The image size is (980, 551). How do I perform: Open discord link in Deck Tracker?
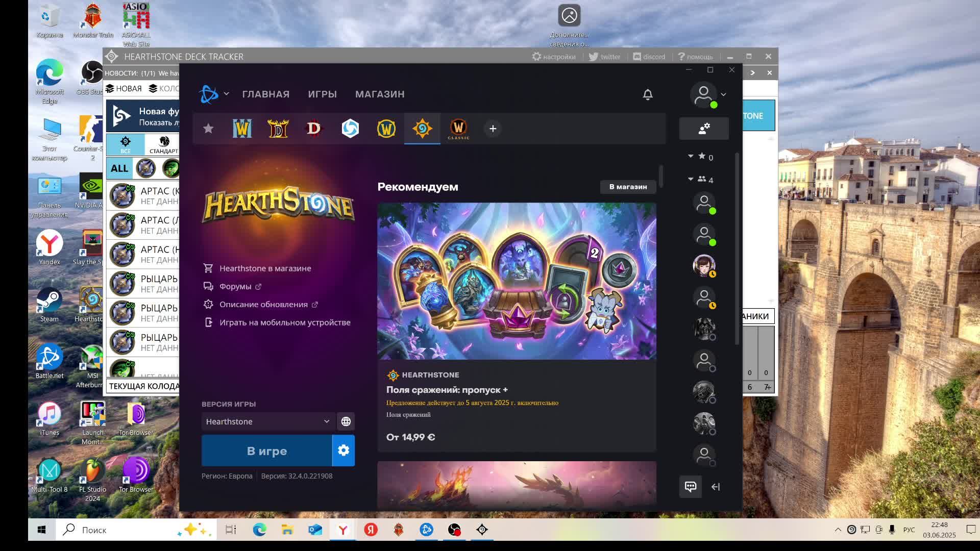coord(649,57)
